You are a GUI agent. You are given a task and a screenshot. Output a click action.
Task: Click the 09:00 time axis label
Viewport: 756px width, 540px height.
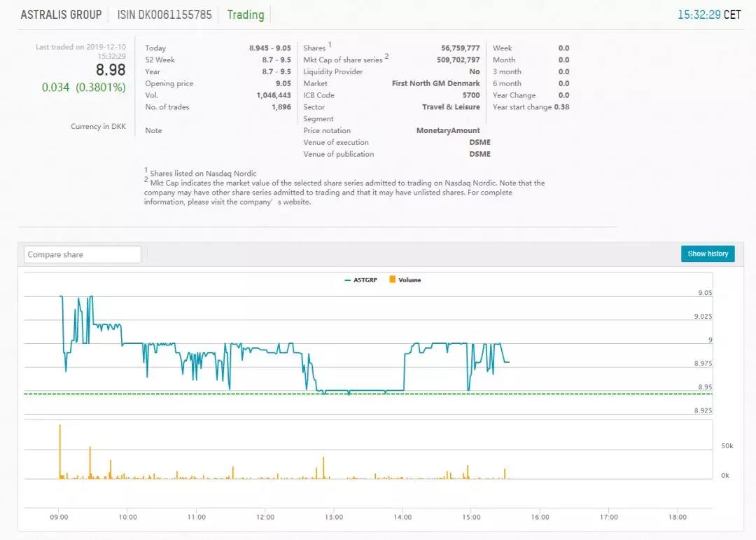coord(59,517)
